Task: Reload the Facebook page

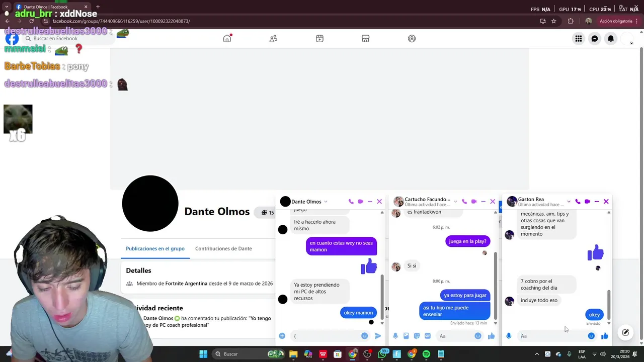Action: 31,21
